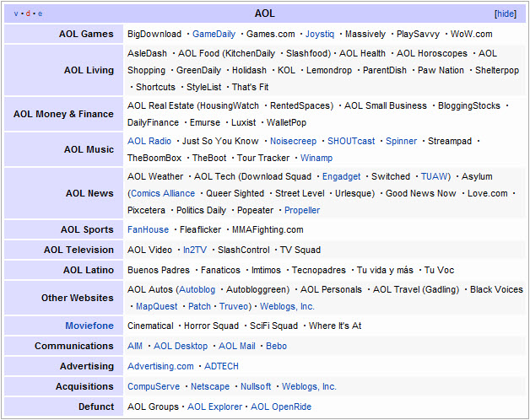Open the 'v' view template link
Viewport: 530px width, 420px height.
[x=16, y=14]
